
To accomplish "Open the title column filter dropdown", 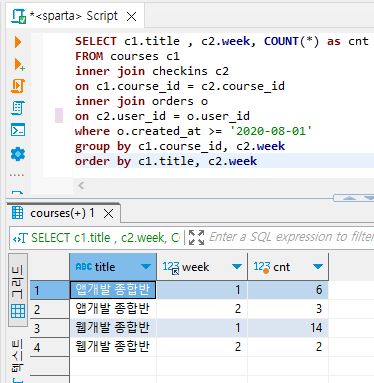I will click(145, 267).
